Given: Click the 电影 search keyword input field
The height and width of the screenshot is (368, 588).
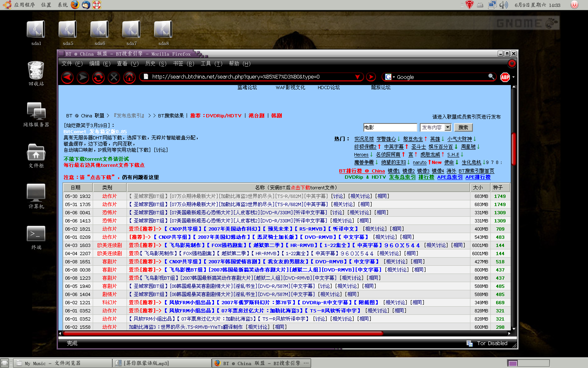Looking at the screenshot, I should tap(390, 128).
